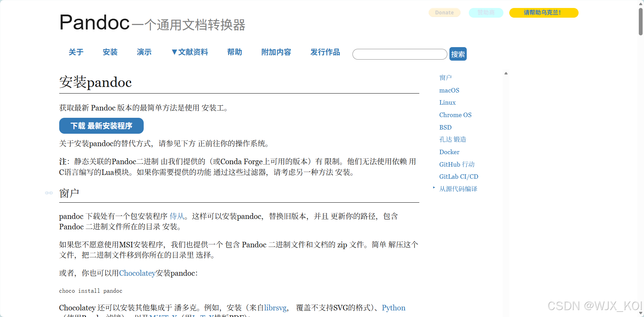Click the page vertical scrollbar thumb
Screen dimensions: 644x317
click(x=641, y=21)
